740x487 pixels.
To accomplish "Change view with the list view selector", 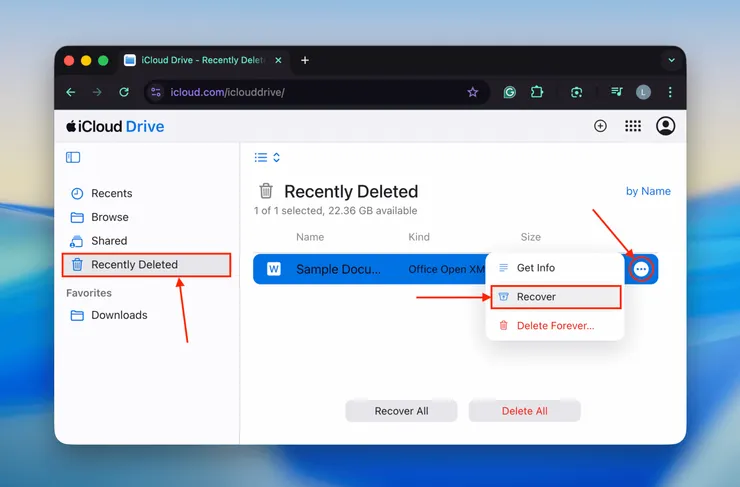I will (x=267, y=157).
